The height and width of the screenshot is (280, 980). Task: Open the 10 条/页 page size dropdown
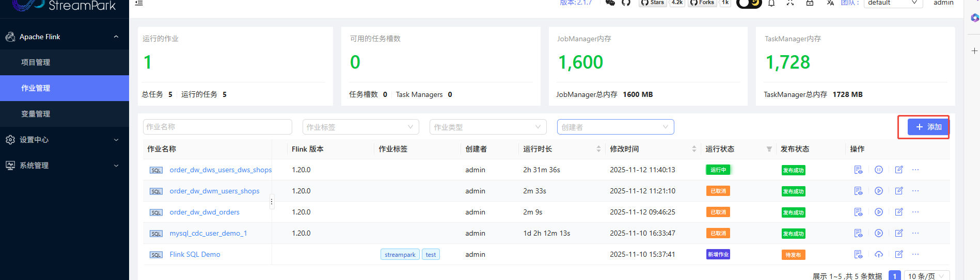[x=927, y=276]
